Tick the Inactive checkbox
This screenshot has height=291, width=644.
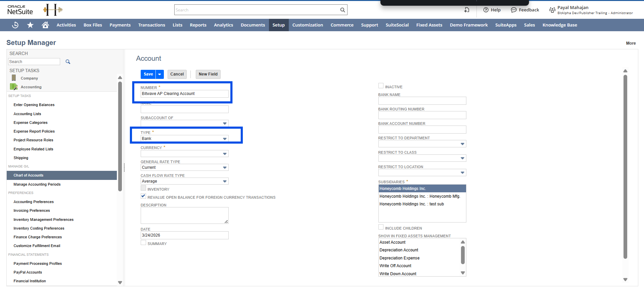[381, 86]
